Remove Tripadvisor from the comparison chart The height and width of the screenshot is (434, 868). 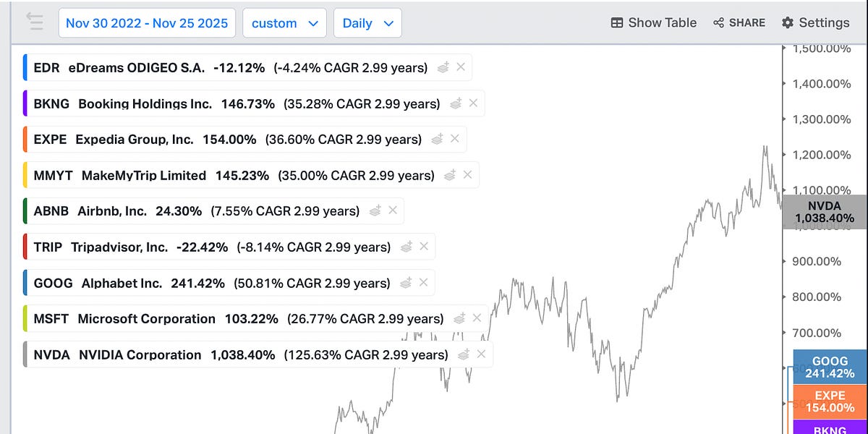click(x=424, y=247)
